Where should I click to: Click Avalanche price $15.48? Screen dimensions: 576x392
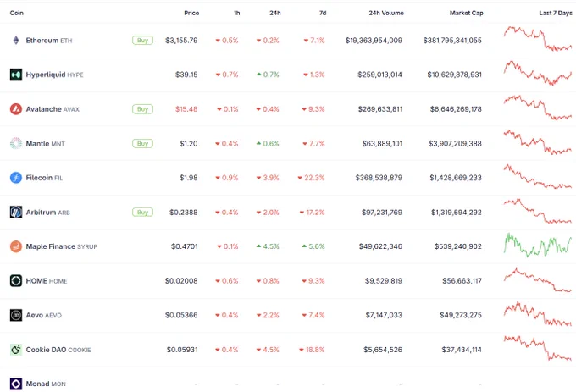tap(186, 109)
